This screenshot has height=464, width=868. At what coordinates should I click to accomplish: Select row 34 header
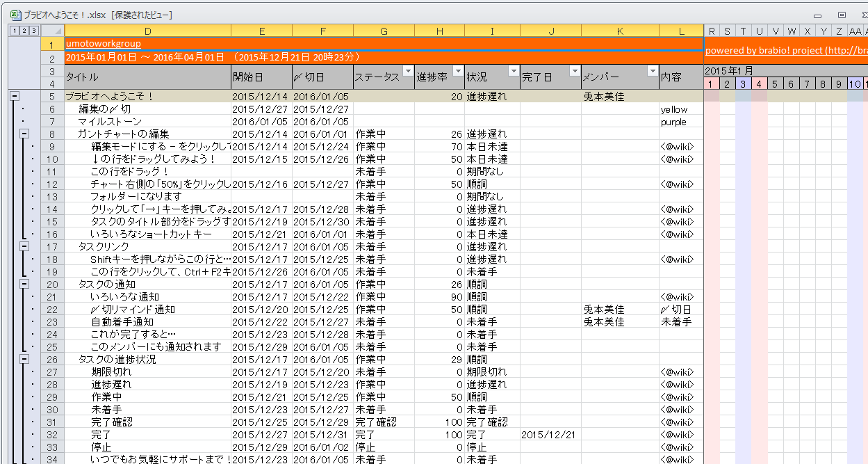(x=52, y=459)
